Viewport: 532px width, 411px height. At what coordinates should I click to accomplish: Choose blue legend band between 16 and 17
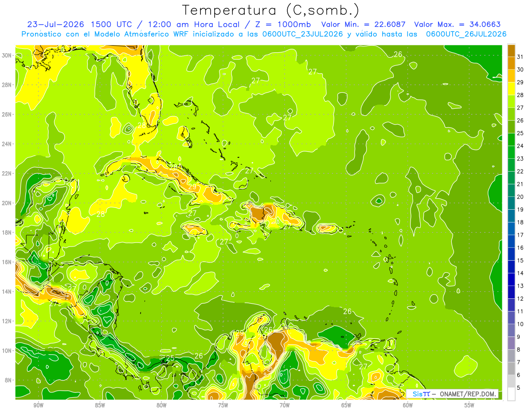[511, 242]
